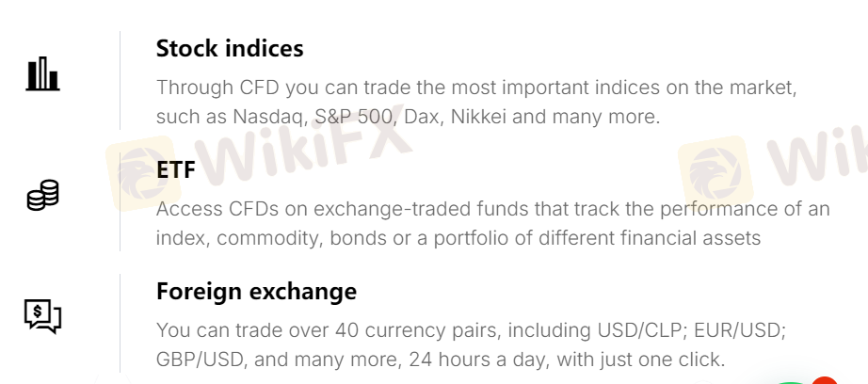
Task: Open the Stock indices heading
Action: [230, 48]
